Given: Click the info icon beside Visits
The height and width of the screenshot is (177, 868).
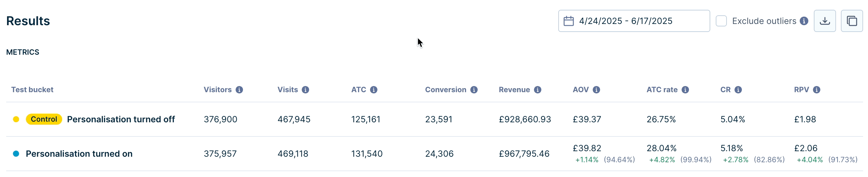Looking at the screenshot, I should tap(305, 90).
